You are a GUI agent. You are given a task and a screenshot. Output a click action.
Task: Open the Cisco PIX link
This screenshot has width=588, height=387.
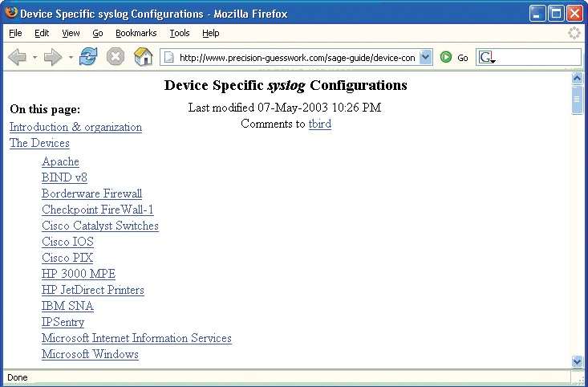point(67,258)
